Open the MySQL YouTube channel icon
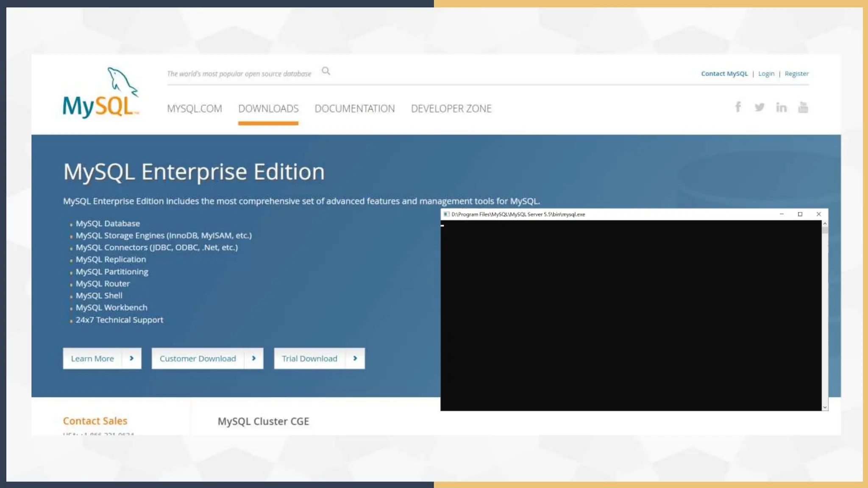 803,107
